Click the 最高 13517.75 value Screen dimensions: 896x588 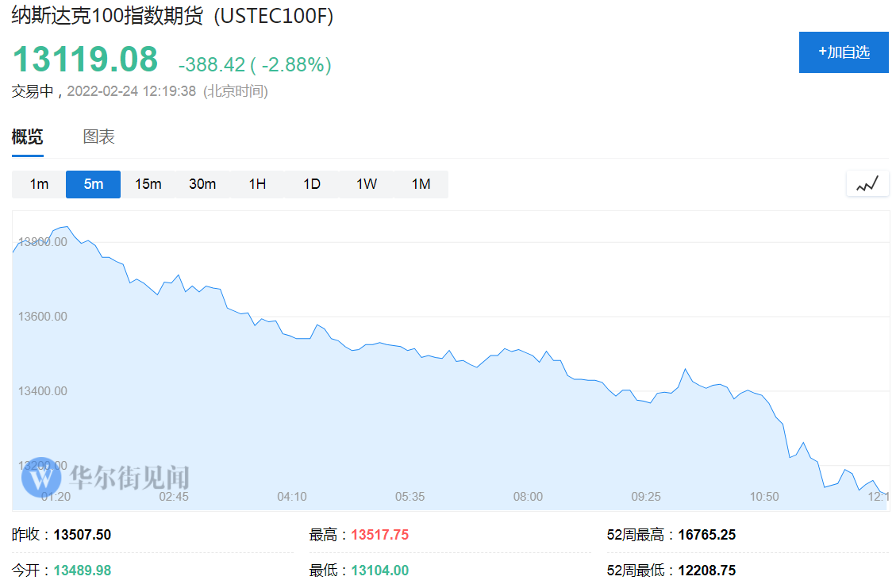pyautogui.click(x=379, y=535)
